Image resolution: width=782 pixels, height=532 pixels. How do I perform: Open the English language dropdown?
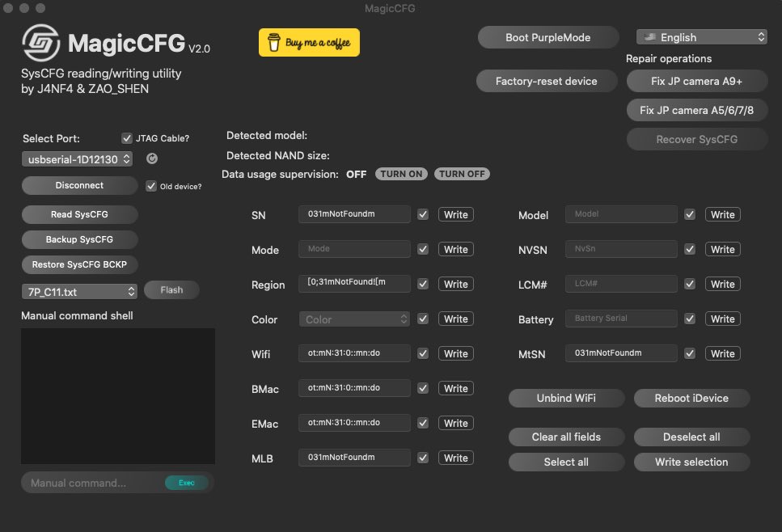[x=702, y=37]
